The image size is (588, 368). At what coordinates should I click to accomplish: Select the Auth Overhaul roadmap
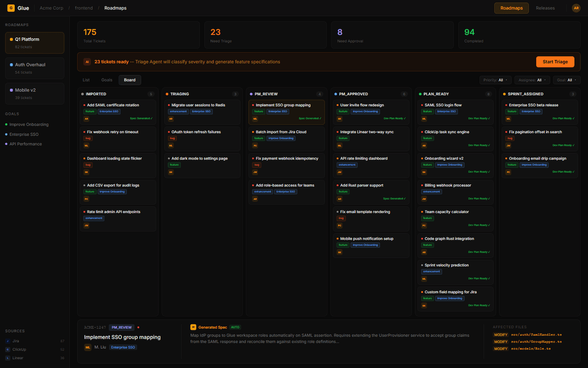click(35, 68)
